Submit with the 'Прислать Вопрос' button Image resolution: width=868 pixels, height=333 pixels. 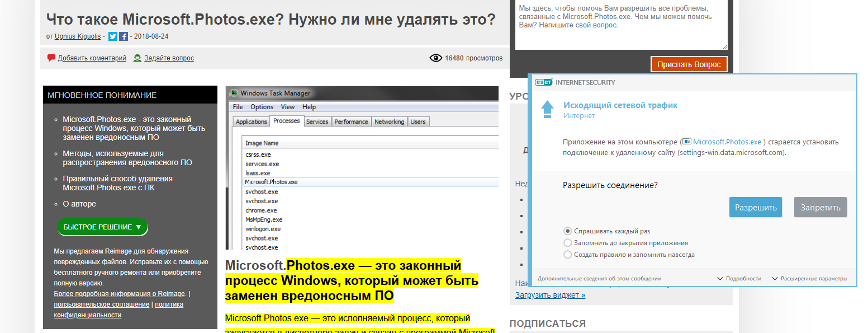tap(689, 64)
